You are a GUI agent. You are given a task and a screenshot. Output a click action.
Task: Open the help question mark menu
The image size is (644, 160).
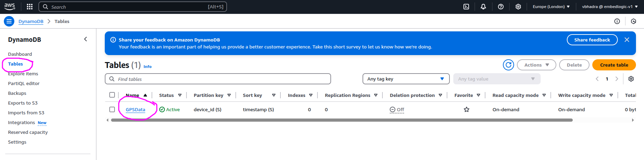501,7
